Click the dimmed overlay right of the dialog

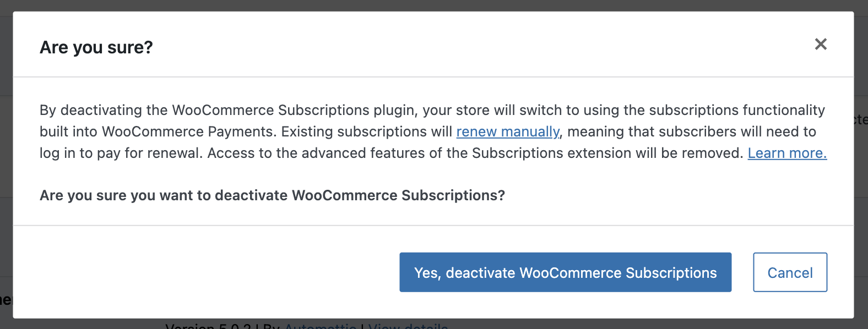pos(861,165)
